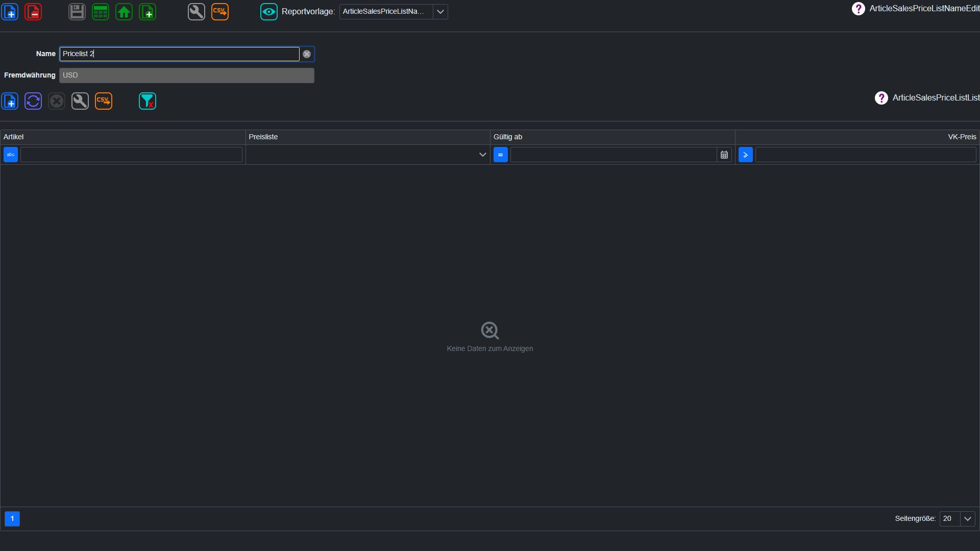The width and height of the screenshot is (980, 551).
Task: Click the new document icon in top toolbar
Action: click(10, 12)
